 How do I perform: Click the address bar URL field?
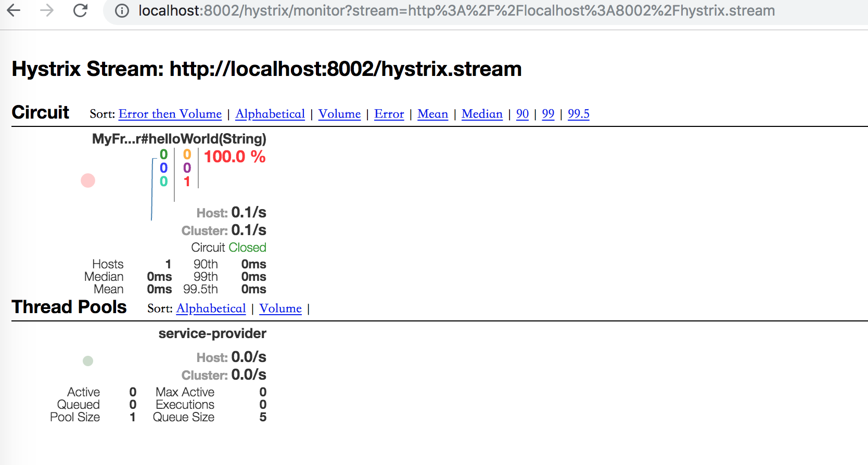point(456,11)
